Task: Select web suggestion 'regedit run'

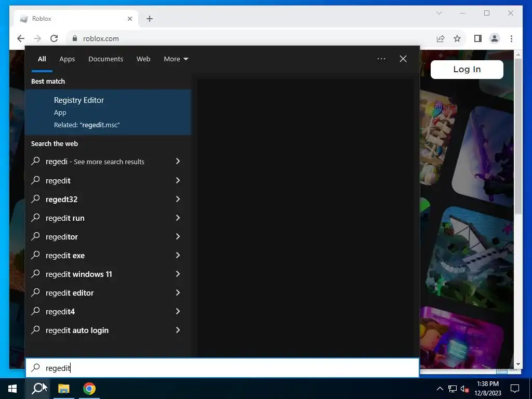Action: [108, 218]
